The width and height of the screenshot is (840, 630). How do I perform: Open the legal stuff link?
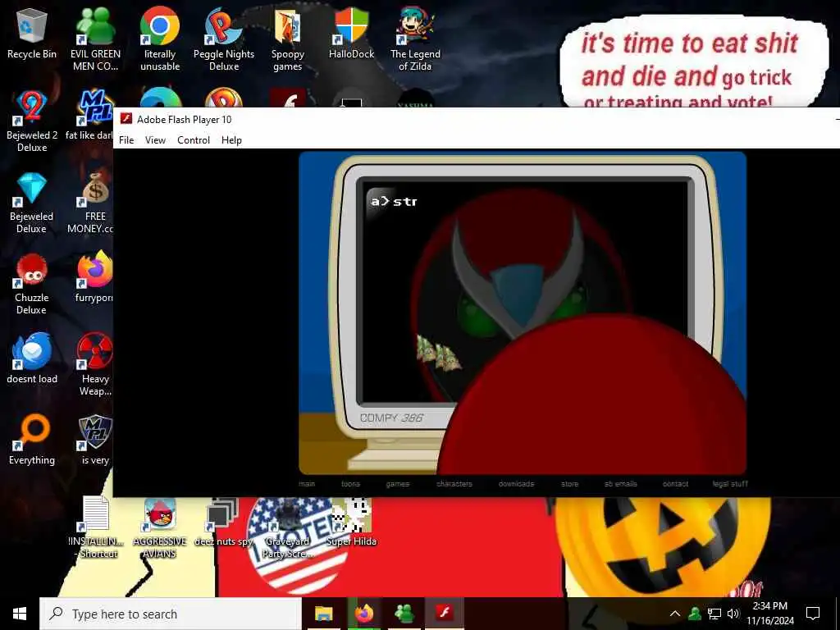(x=730, y=484)
